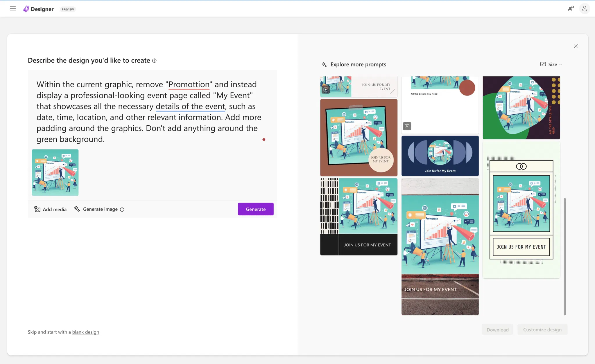Open the share feedback icon
Image resolution: width=595 pixels, height=364 pixels.
571,9
